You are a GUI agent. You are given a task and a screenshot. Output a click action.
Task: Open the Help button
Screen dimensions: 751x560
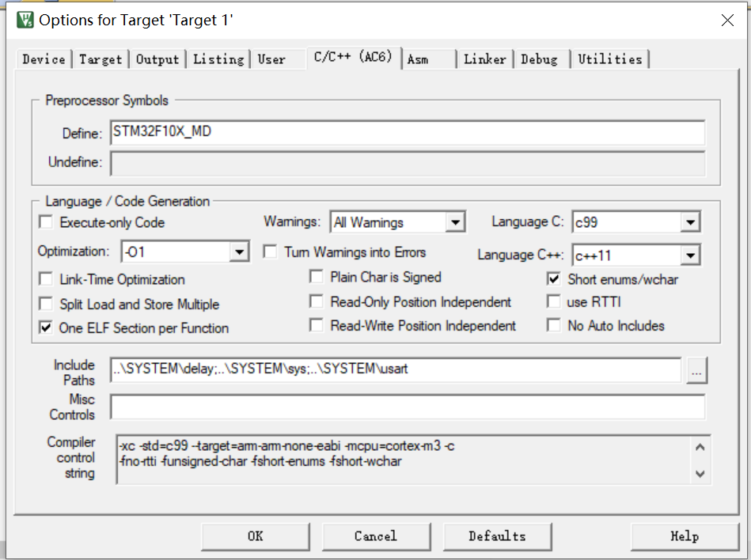coord(685,536)
